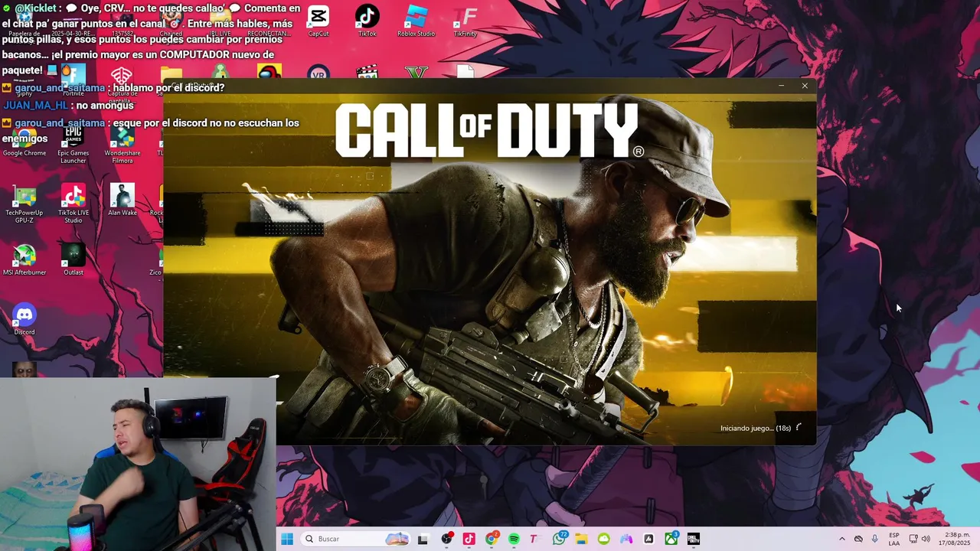Change the ESP LAA input language

[894, 539]
